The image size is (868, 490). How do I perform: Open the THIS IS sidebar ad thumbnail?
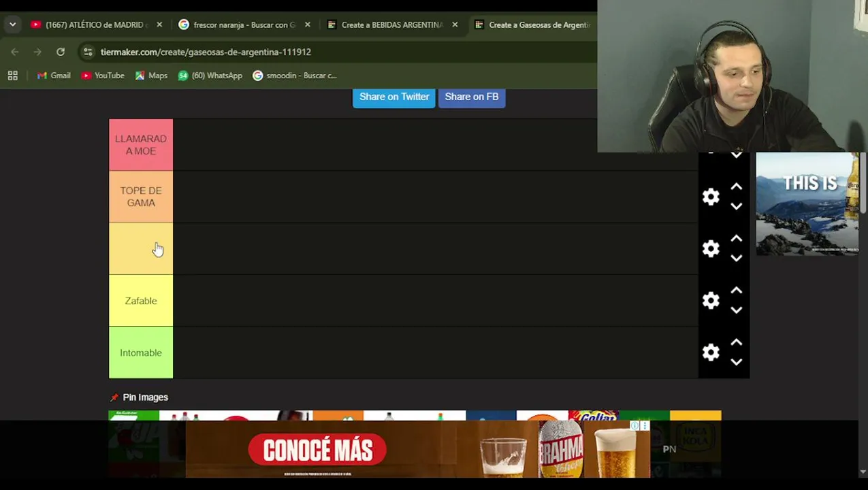pos(807,203)
